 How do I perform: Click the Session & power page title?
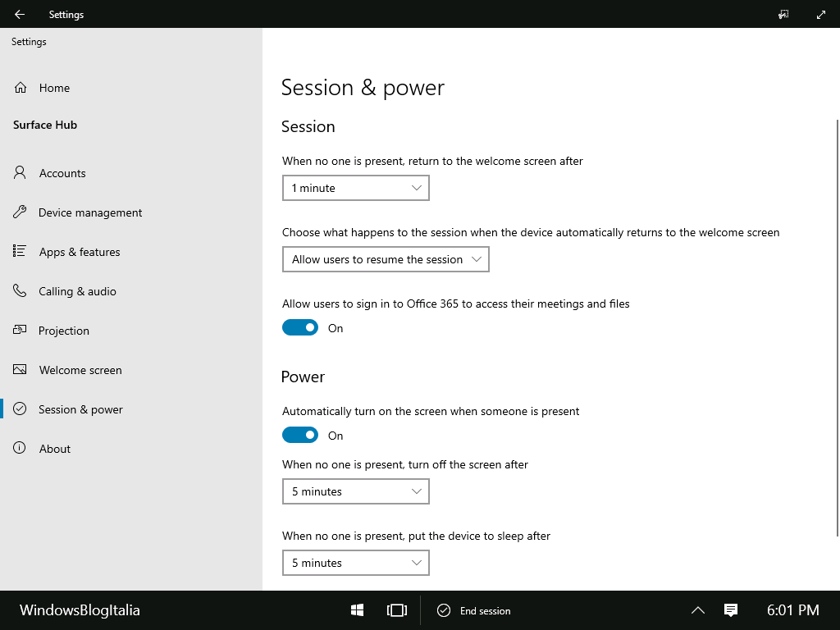(363, 88)
